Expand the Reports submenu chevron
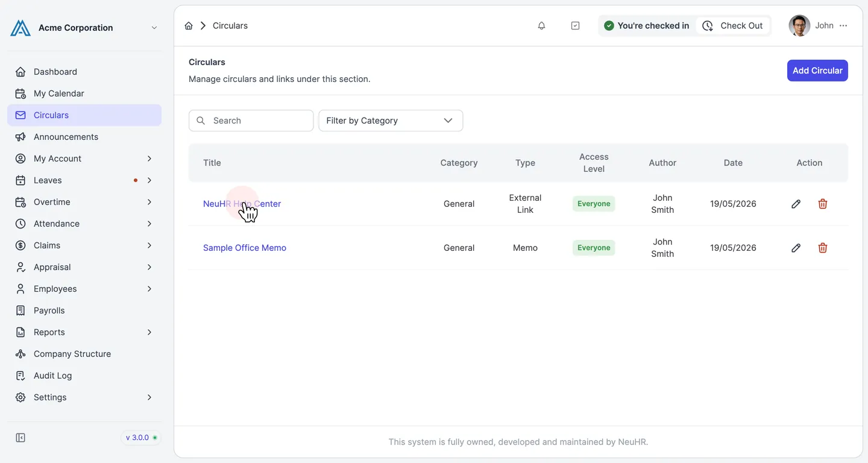Viewport: 868px width, 463px height. click(149, 332)
